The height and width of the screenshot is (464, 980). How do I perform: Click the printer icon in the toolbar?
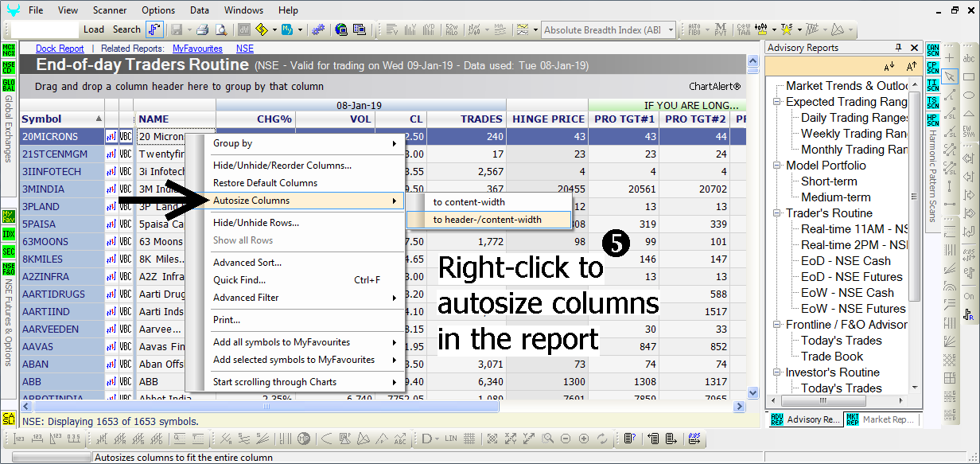203,29
